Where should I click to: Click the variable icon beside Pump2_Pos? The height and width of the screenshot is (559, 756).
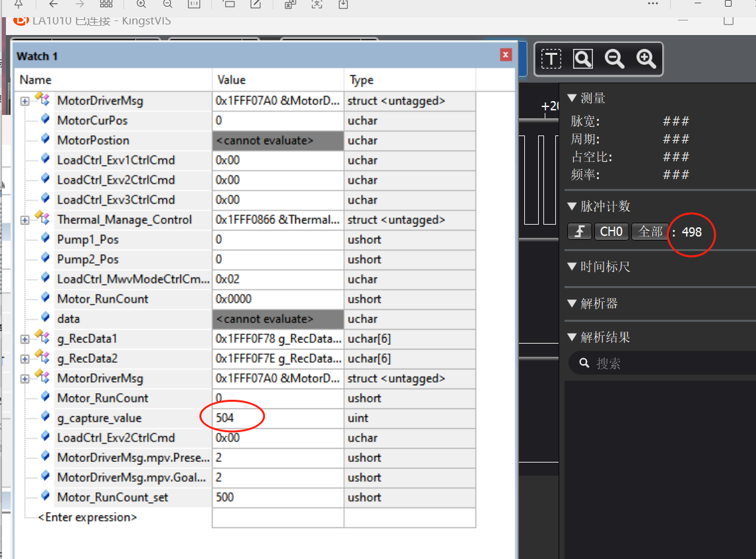pos(46,258)
